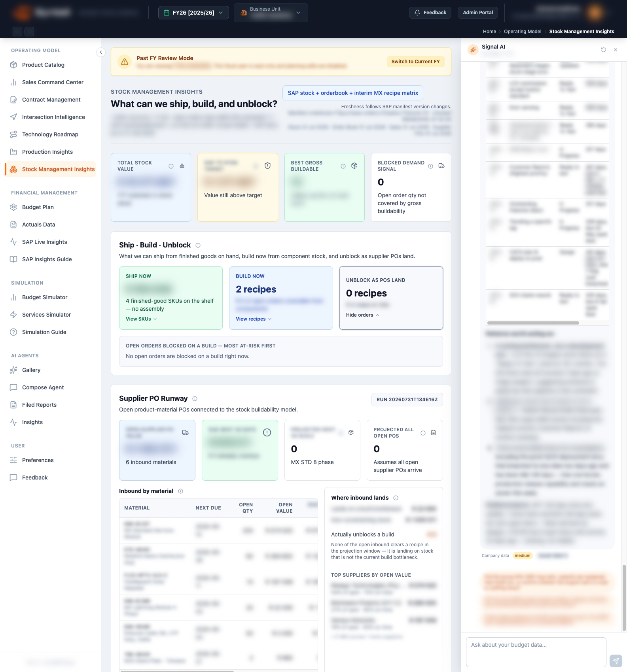
Task: Click the OPEN VALUE column header
Action: coord(285,508)
